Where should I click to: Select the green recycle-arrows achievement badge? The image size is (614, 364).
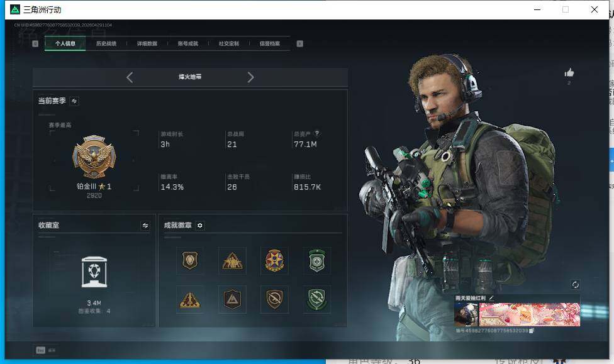point(317,299)
